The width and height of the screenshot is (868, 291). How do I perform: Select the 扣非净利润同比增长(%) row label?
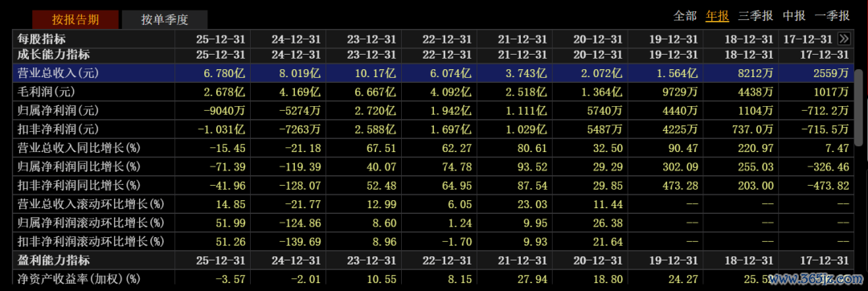coord(79,186)
